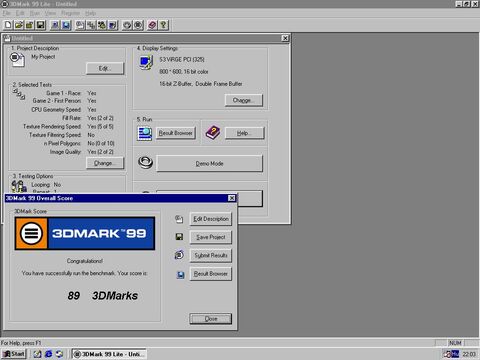Click the floppy icon beside Save Project
Viewport: 480px width, 360px height.
click(179, 237)
